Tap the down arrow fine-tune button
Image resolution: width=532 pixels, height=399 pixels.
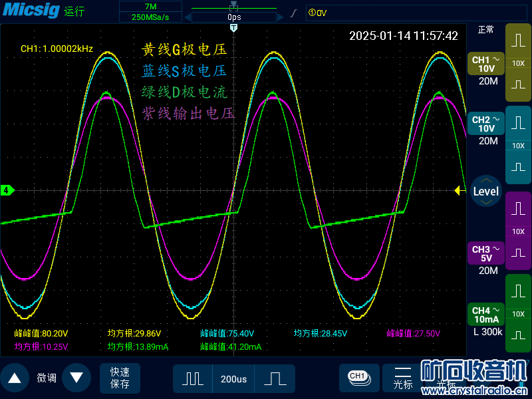76,378
